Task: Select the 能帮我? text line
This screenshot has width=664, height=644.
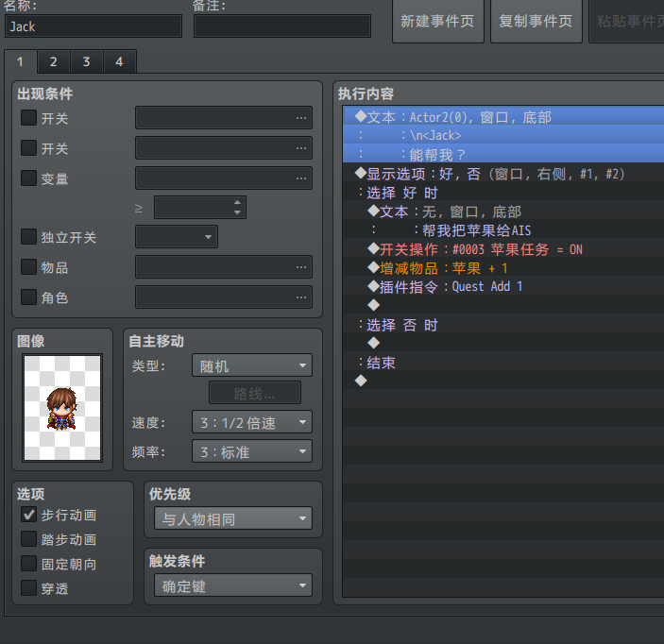Action: coord(503,154)
